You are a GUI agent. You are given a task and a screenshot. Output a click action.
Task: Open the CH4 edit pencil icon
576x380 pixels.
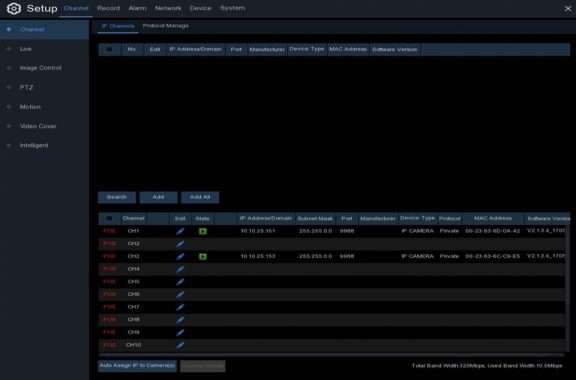click(x=180, y=269)
